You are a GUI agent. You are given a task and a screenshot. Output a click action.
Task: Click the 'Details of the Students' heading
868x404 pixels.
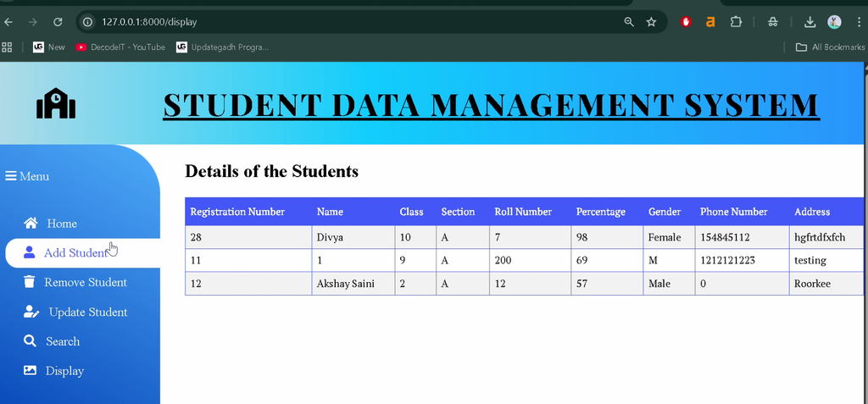[x=271, y=171]
